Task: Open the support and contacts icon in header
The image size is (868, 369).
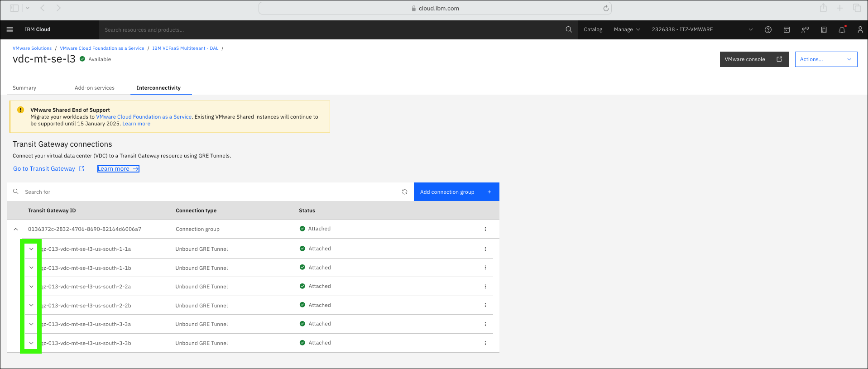Action: pos(805,29)
